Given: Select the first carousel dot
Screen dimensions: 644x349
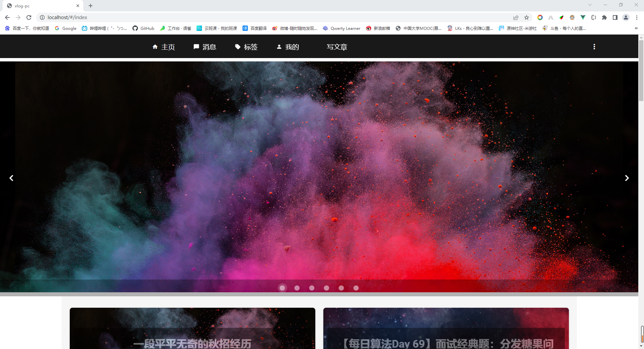Looking at the screenshot, I should 282,288.
